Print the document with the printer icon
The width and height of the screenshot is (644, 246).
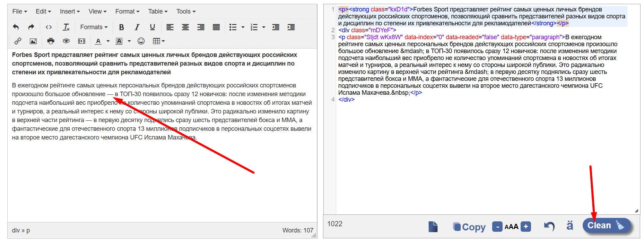51,41
